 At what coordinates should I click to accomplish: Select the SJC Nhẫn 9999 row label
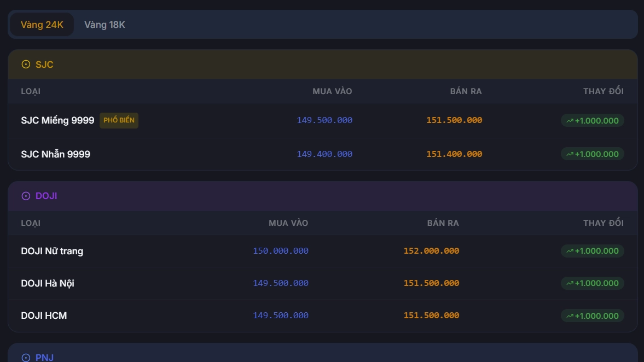click(55, 154)
